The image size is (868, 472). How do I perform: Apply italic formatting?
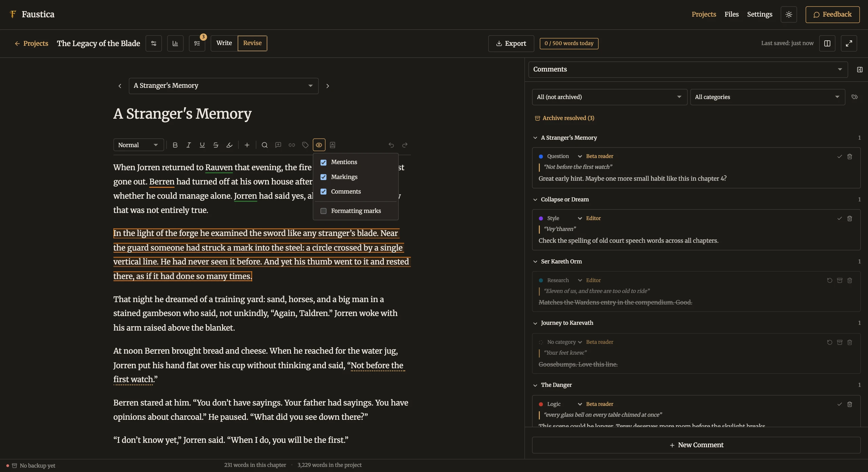pos(189,145)
